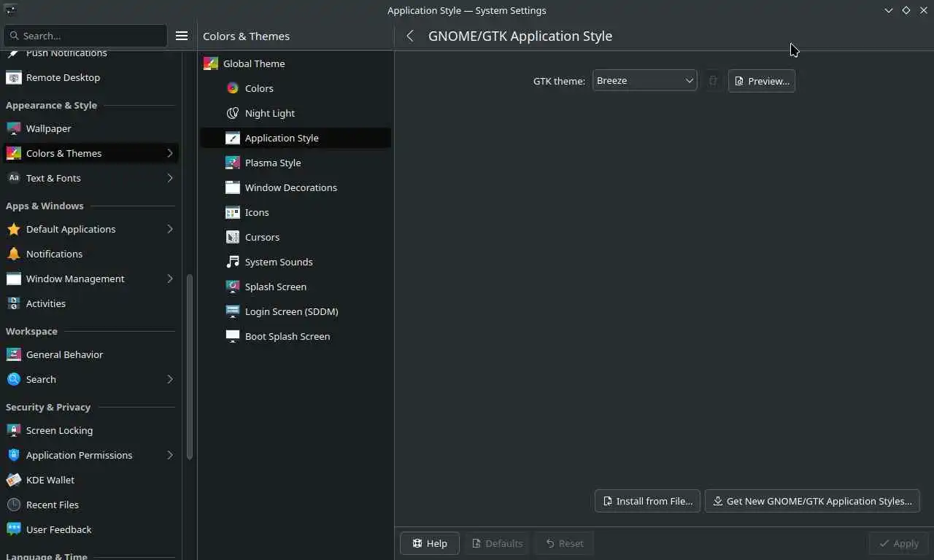Click the GNOME/GTK Application Style title
Viewport: 934px width, 560px height.
(x=520, y=36)
